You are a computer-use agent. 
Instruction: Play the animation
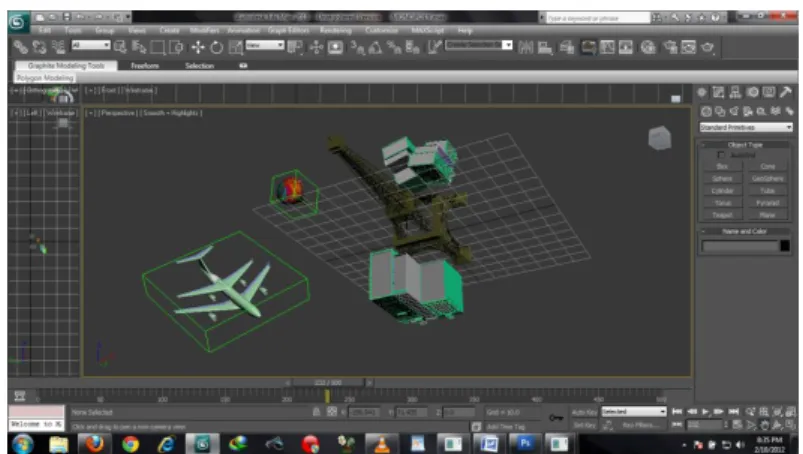tap(705, 412)
